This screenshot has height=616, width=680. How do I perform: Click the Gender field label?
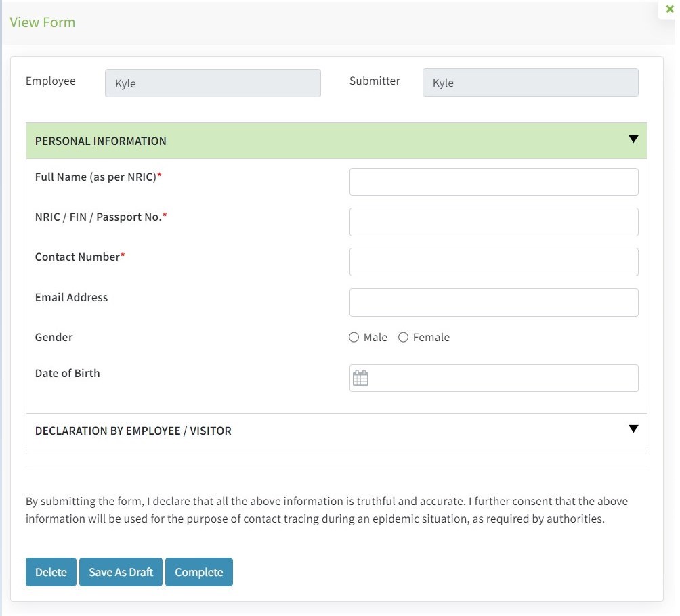(x=54, y=337)
